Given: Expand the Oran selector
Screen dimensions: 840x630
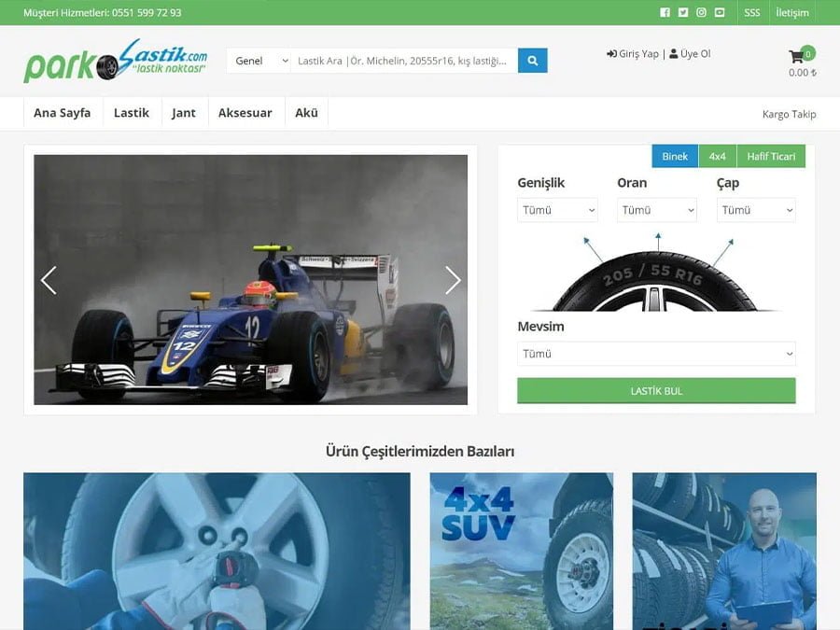Looking at the screenshot, I should [x=656, y=209].
